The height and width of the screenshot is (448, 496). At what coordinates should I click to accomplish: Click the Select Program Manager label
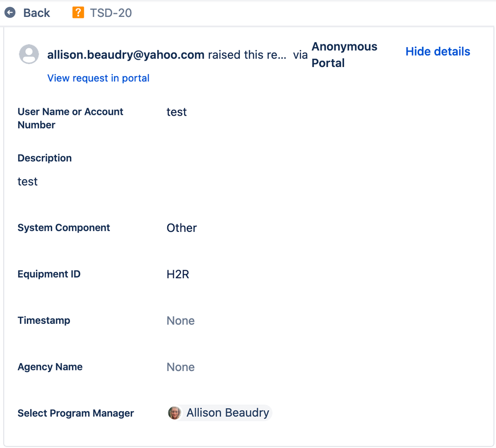pos(75,413)
